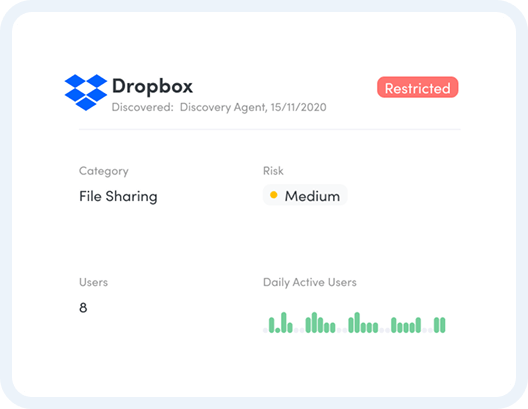Viewport: 528px width, 409px height.
Task: Click the last green bar in chart
Action: 443,325
